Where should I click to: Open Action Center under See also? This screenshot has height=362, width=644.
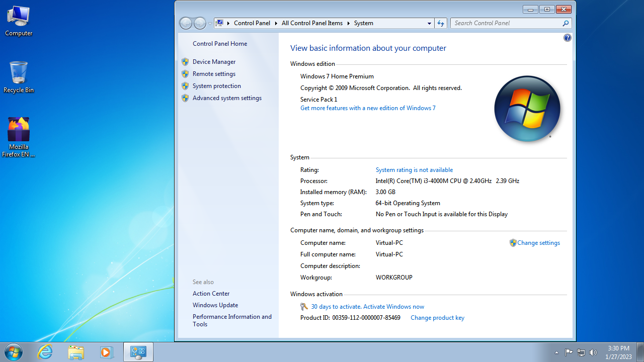click(x=211, y=294)
